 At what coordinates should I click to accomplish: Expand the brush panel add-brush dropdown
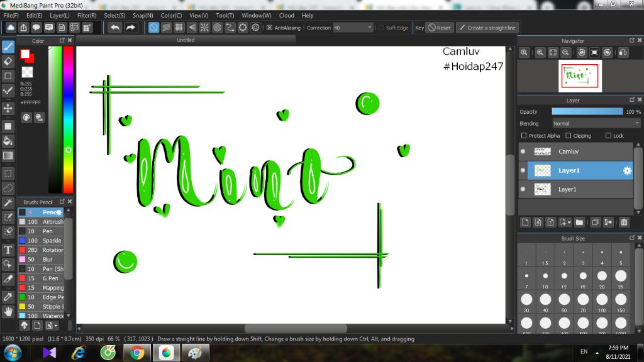56,326
